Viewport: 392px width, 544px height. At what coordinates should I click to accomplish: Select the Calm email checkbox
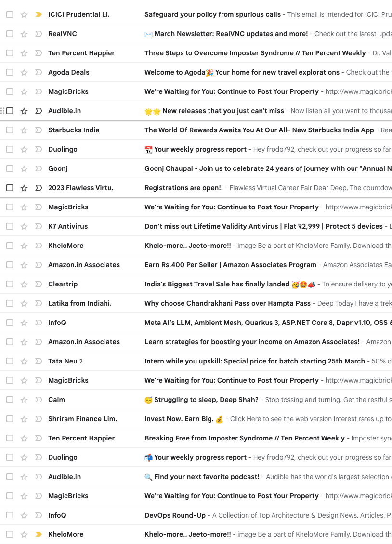10,400
